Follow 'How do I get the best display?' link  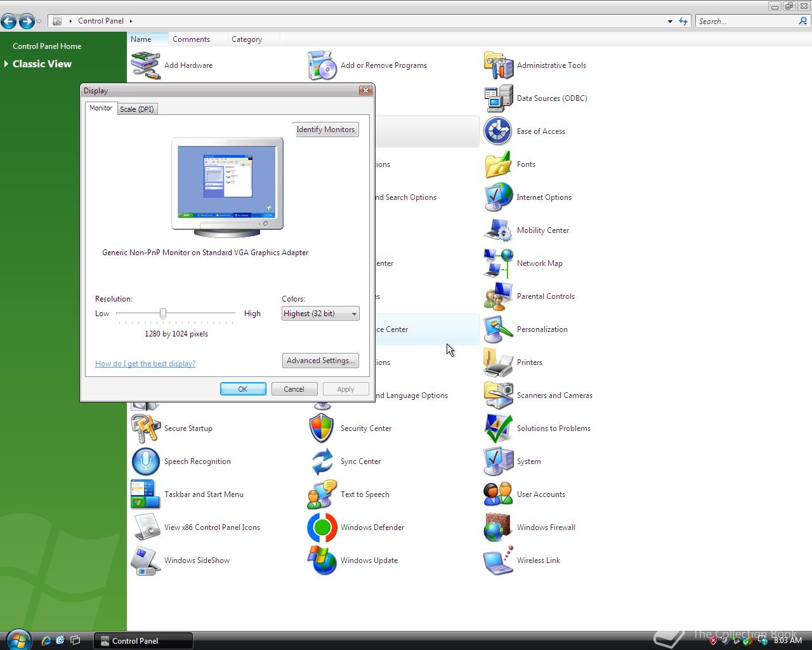click(145, 364)
